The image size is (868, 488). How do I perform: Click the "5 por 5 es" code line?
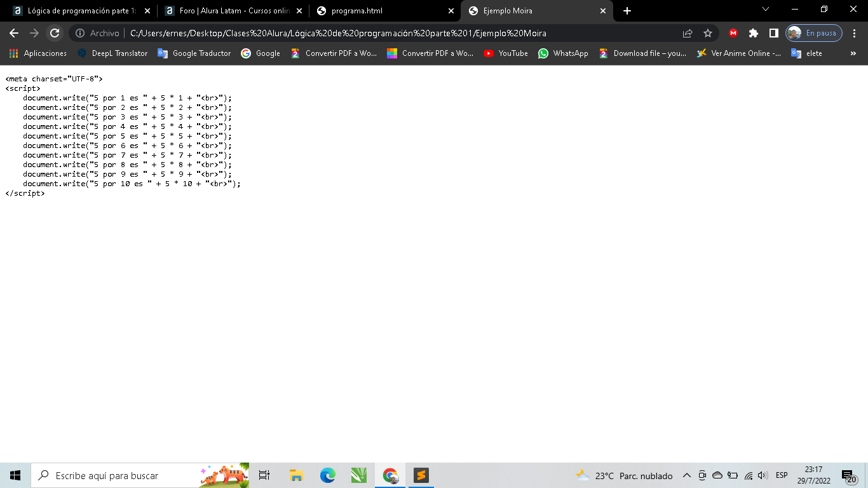128,136
